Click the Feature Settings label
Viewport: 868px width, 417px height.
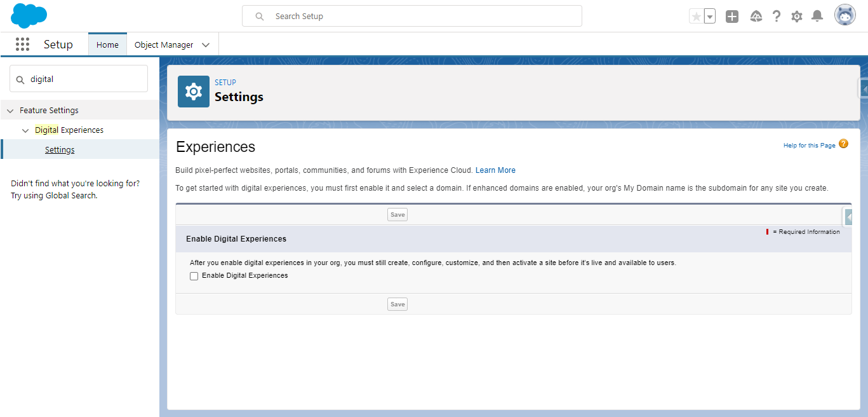49,111
